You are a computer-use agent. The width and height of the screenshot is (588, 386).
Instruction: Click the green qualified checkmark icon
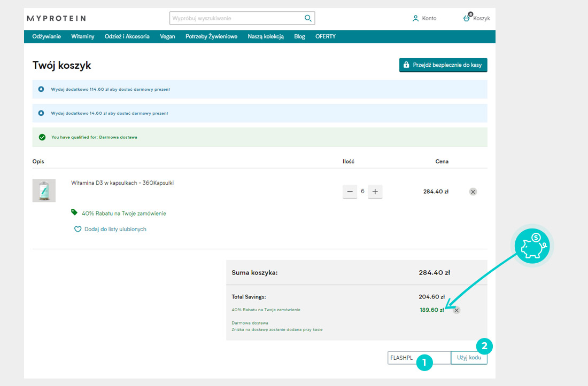click(42, 137)
